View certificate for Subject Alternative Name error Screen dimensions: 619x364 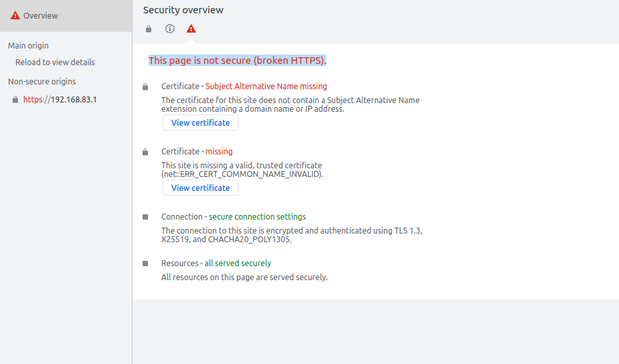(x=201, y=122)
